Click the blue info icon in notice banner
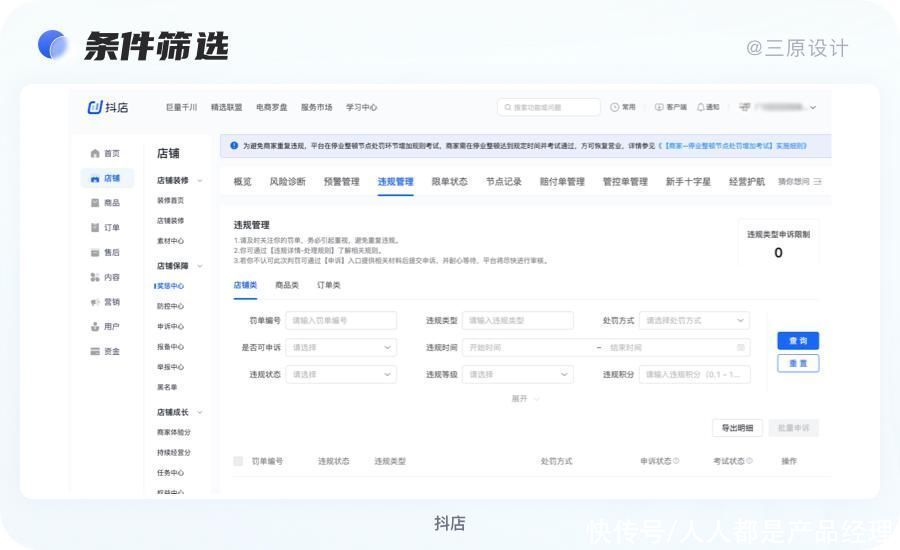The height and width of the screenshot is (550, 900). click(234, 146)
